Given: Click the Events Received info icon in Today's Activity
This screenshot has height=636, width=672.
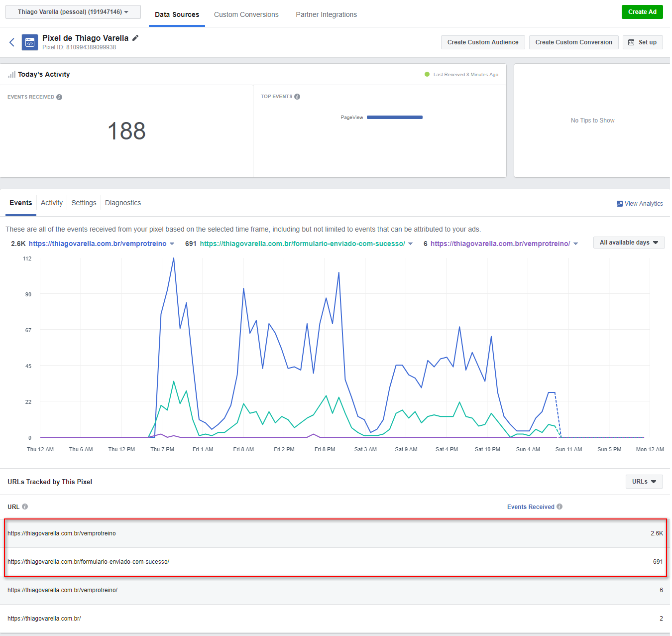Looking at the screenshot, I should 59,97.
